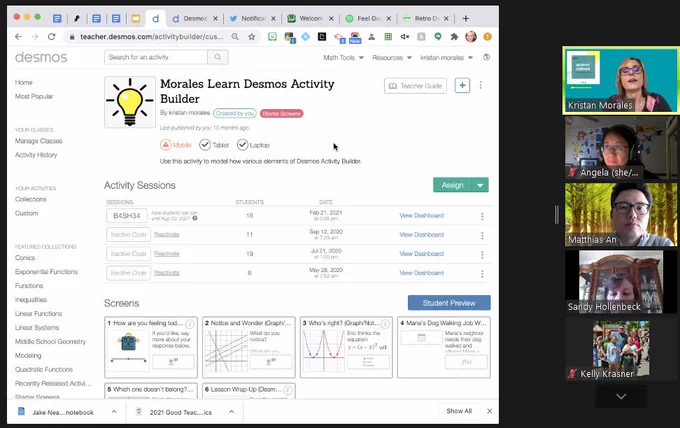
Task: Click the Mobile warning icon
Action: click(166, 145)
